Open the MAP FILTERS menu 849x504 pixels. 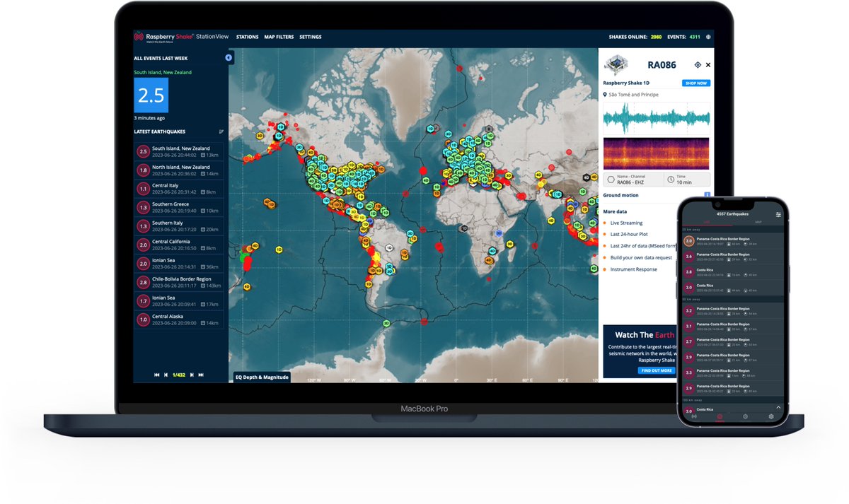point(279,37)
